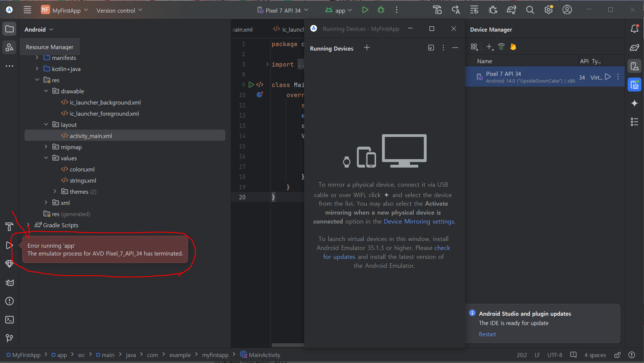Open MyFirstApp project dropdown

(65, 10)
